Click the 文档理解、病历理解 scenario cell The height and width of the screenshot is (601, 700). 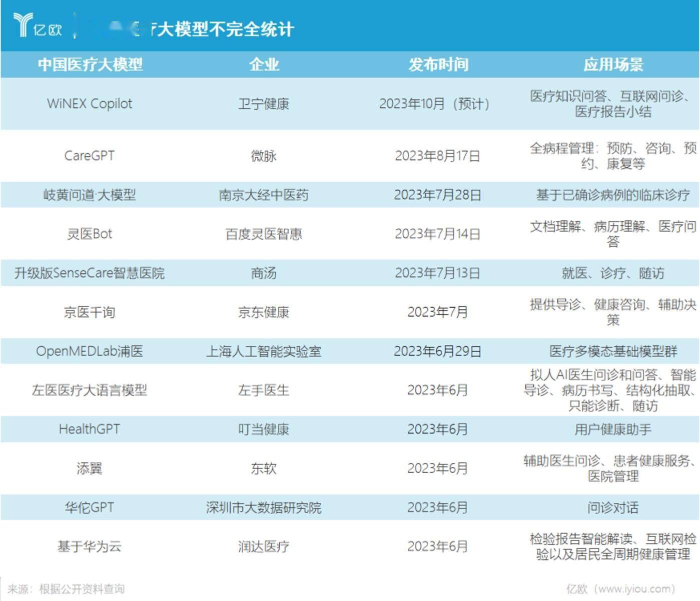coord(613,234)
